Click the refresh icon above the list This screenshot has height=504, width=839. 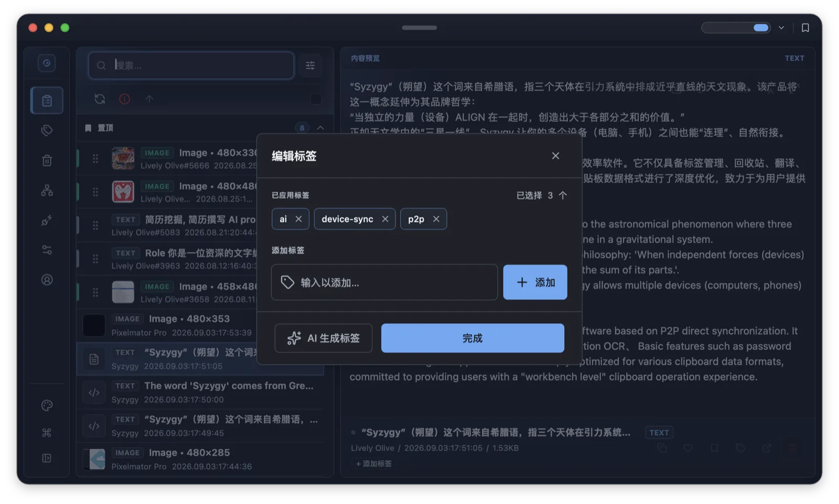click(100, 99)
